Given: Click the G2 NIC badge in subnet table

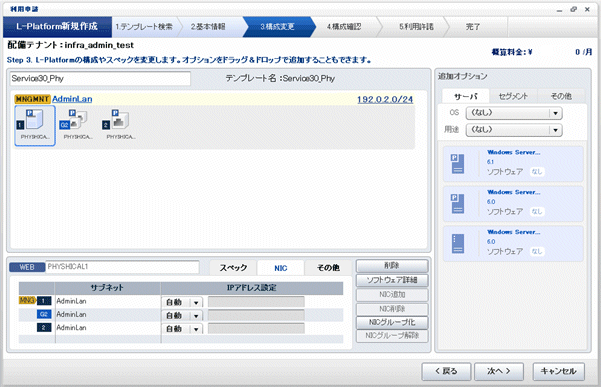Looking at the screenshot, I should coord(44,314).
